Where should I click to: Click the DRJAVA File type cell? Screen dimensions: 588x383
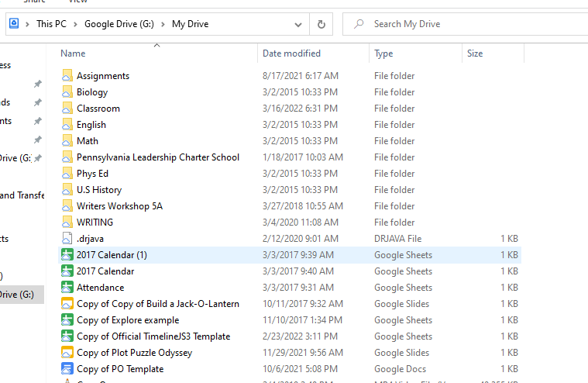(398, 239)
